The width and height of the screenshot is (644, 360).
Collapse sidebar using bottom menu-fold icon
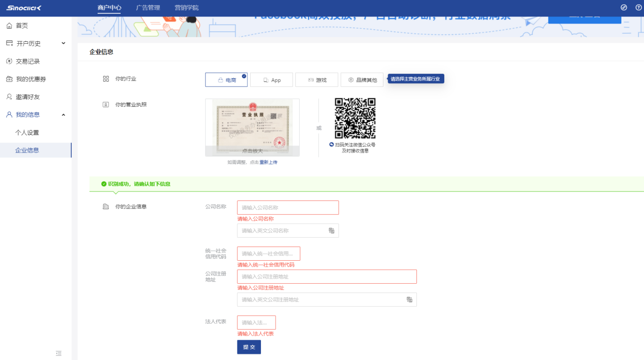coord(58,353)
